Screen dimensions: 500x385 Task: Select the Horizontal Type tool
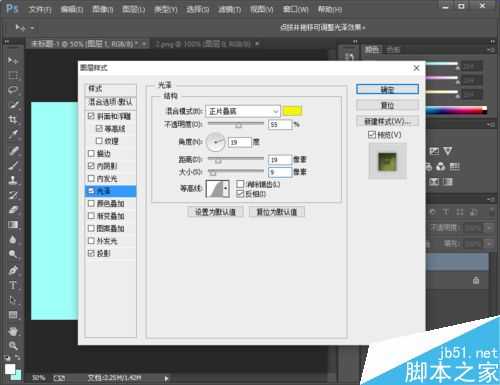[x=13, y=285]
